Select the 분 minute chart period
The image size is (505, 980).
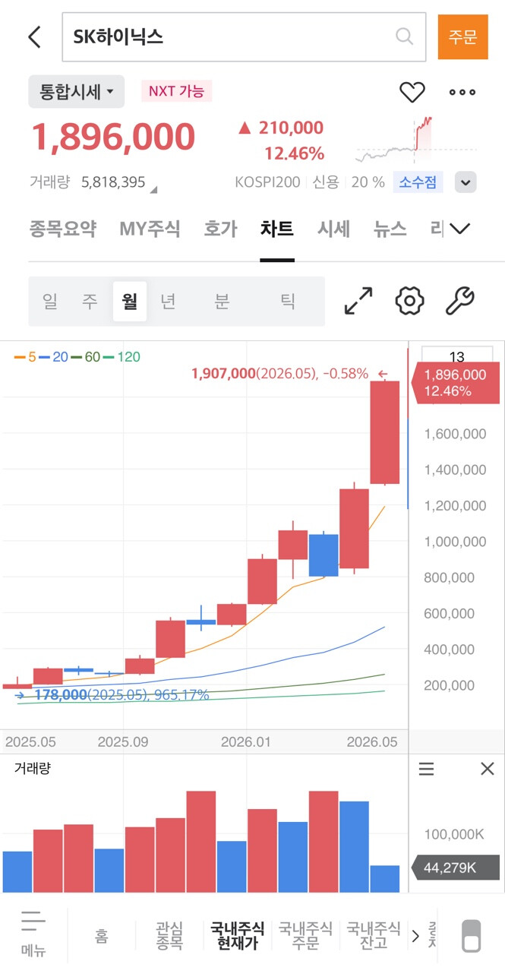(x=221, y=302)
